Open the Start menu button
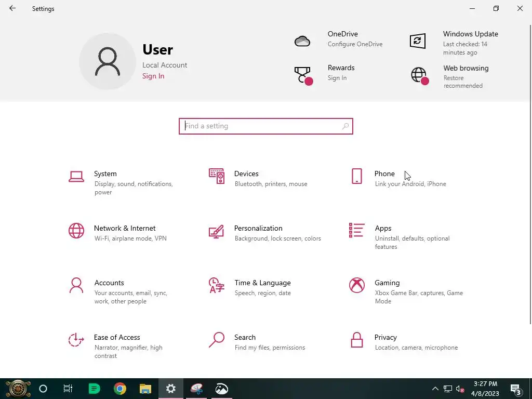532x399 pixels. pyautogui.click(x=18, y=389)
